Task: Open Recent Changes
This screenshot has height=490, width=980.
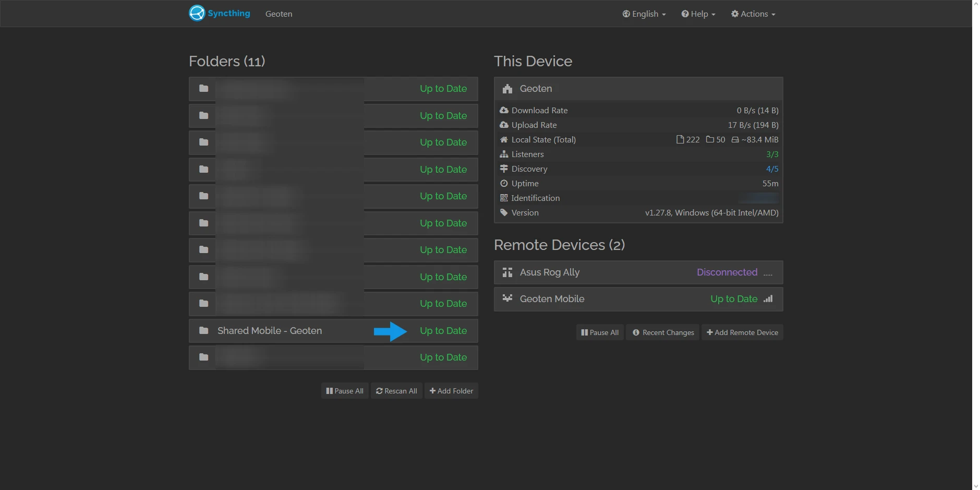Action: click(x=663, y=332)
